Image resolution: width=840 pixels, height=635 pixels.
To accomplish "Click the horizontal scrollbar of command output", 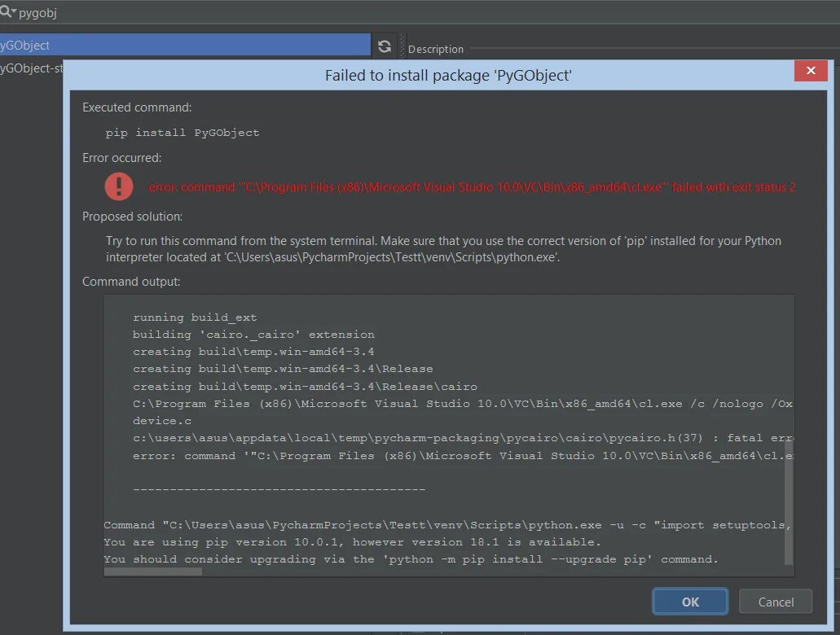I will (x=152, y=571).
